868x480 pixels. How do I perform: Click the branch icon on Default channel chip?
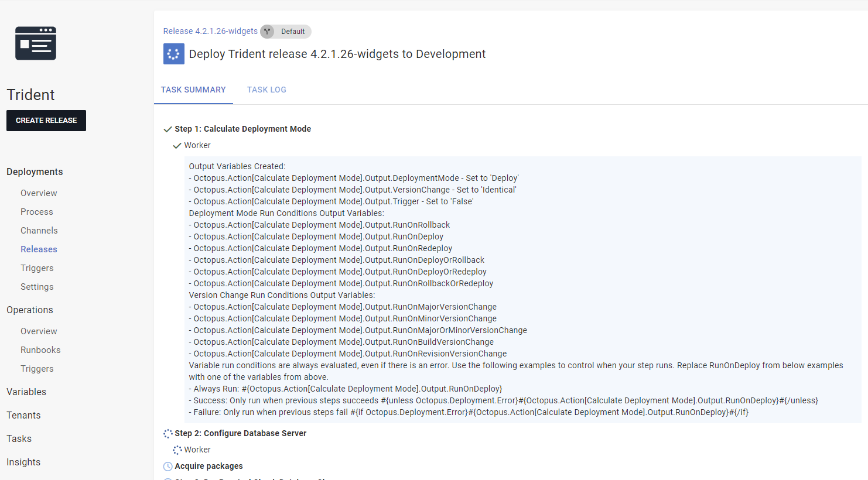(x=267, y=32)
